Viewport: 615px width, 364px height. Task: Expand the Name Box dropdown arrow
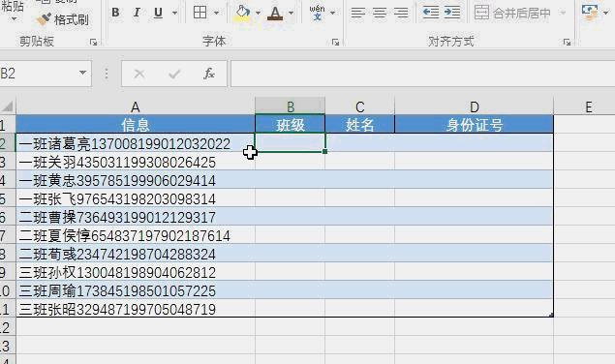(x=82, y=73)
